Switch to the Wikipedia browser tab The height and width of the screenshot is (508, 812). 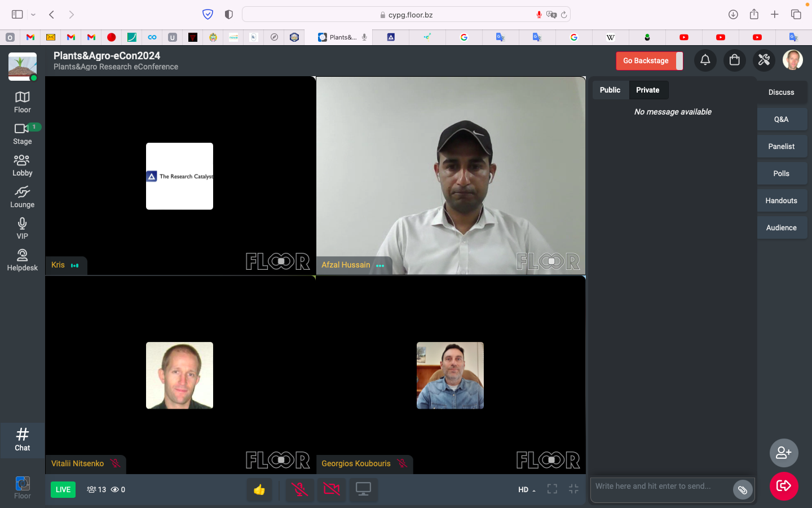(x=610, y=37)
